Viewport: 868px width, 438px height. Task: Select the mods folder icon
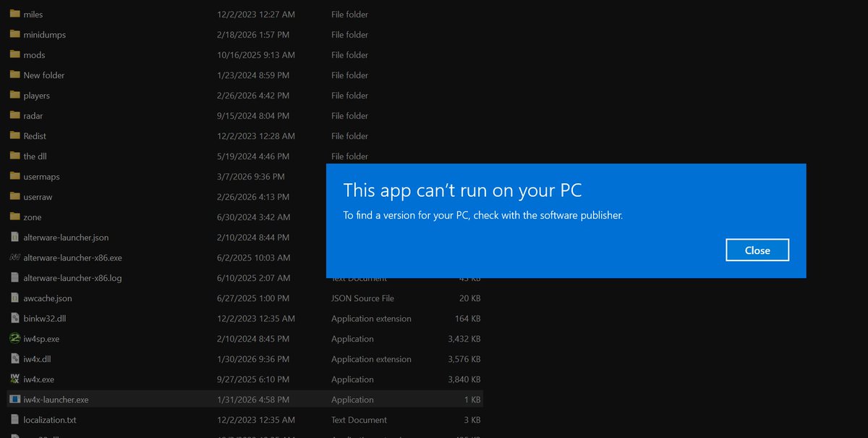click(x=14, y=54)
